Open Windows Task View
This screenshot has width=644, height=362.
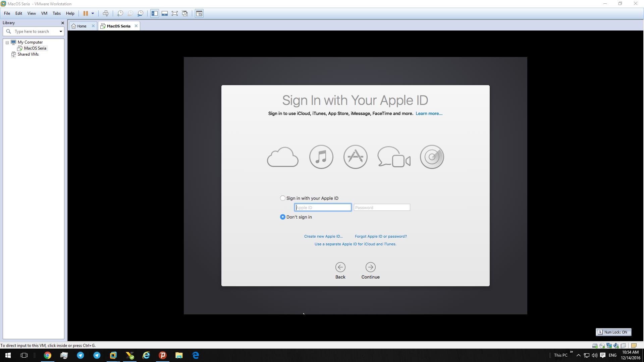tap(24, 355)
